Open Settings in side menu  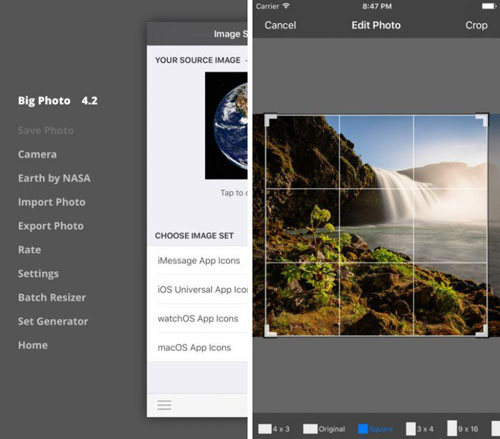(38, 274)
